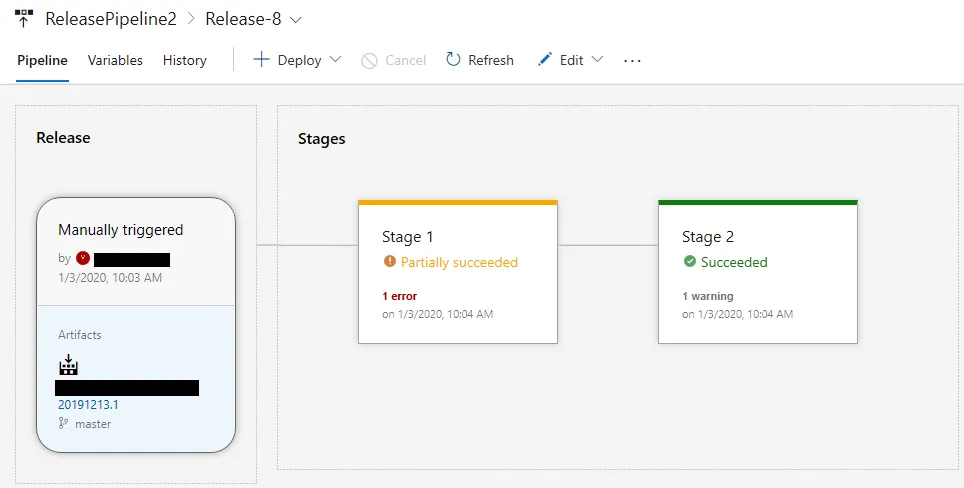
Task: Select the Pipeline tab
Action: [42, 60]
